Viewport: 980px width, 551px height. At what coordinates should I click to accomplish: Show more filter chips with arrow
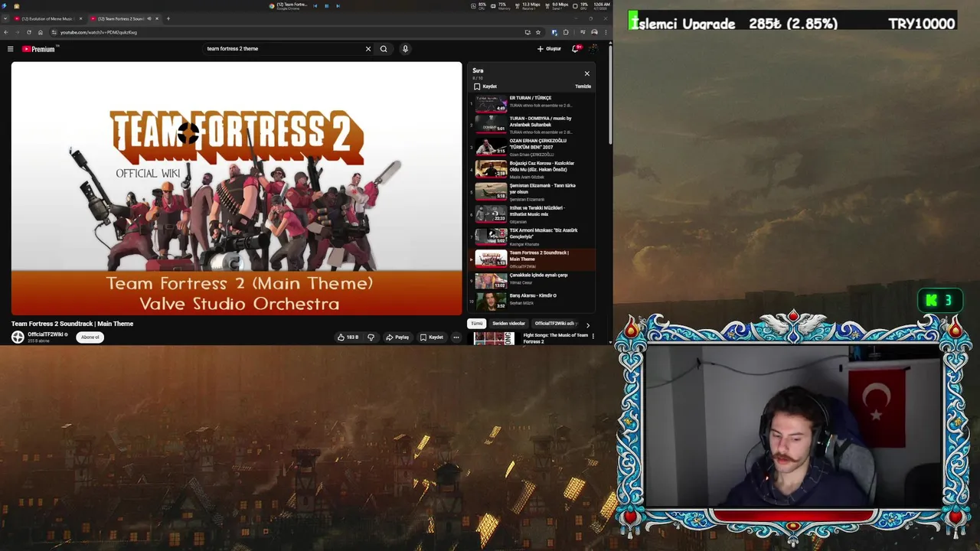[x=588, y=324]
